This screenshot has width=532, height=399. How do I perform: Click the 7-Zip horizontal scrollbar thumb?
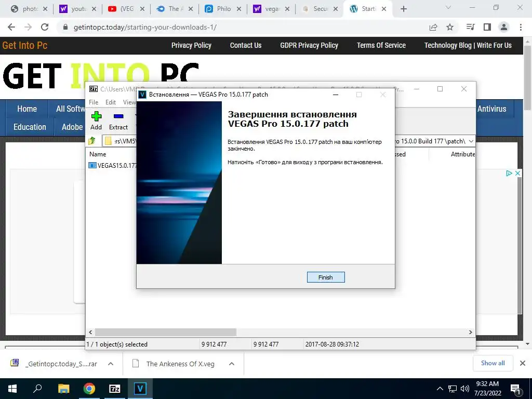166,332
